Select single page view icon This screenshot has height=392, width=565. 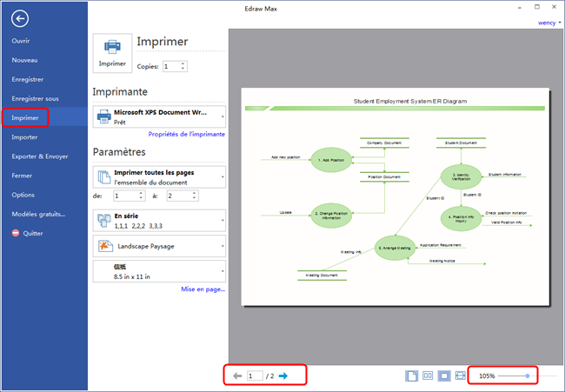pos(411,375)
